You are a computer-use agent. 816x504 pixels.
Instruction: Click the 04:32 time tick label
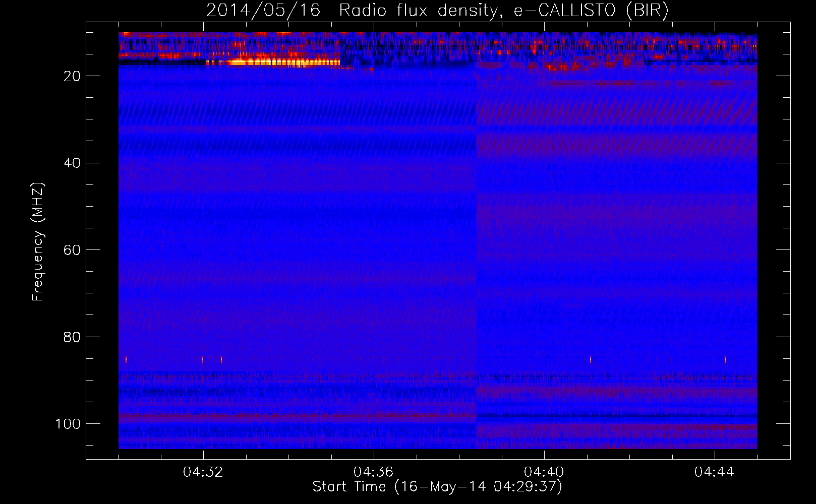click(x=203, y=472)
